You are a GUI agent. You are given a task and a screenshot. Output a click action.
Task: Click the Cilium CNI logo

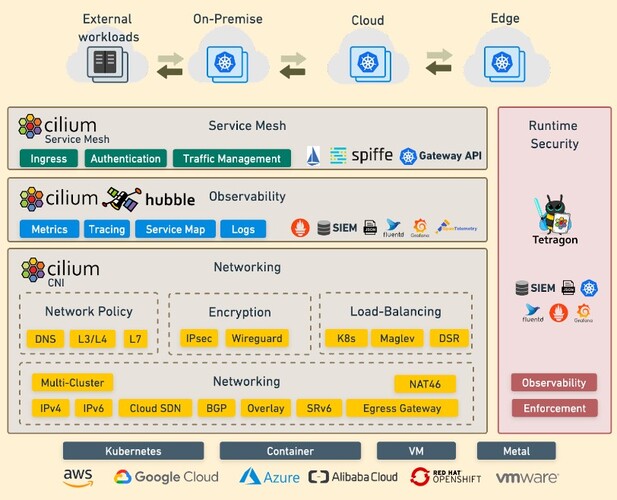pyautogui.click(x=60, y=272)
